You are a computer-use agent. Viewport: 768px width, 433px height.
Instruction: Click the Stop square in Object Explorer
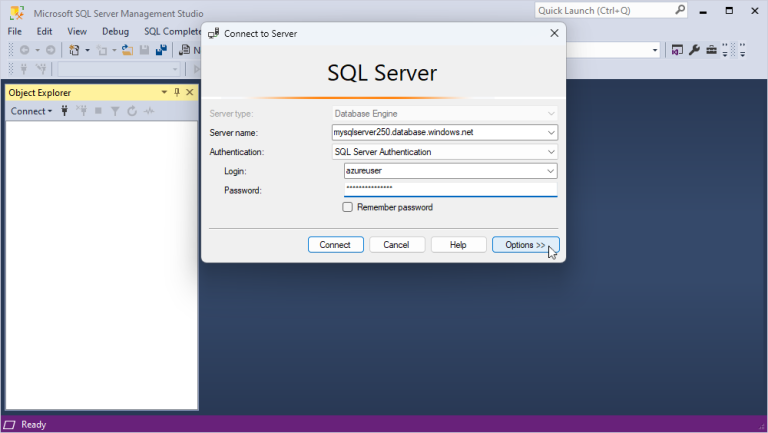point(98,111)
